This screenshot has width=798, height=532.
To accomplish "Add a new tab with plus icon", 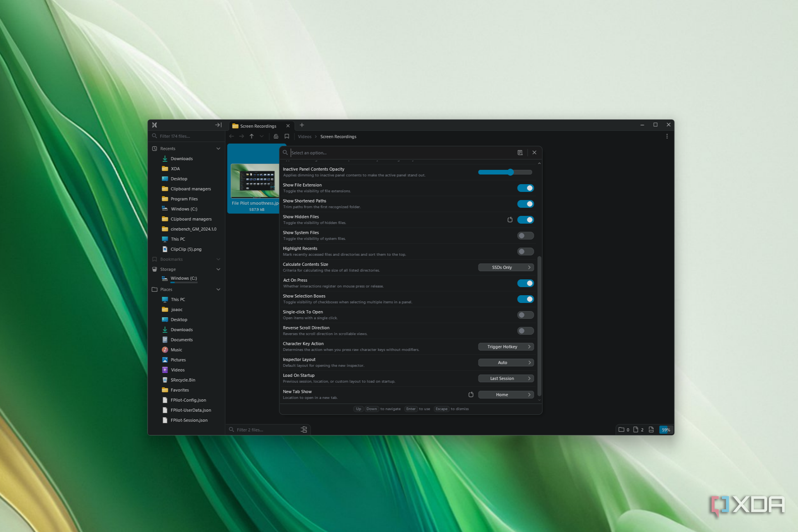I will [302, 125].
